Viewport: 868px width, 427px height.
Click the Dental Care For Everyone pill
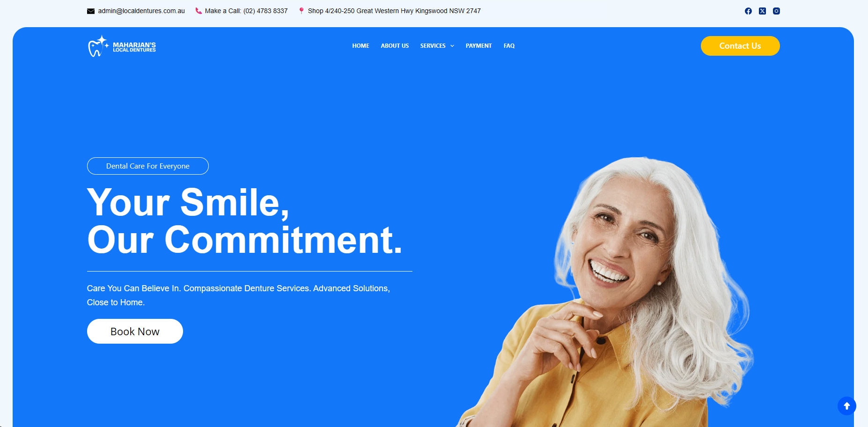[148, 166]
